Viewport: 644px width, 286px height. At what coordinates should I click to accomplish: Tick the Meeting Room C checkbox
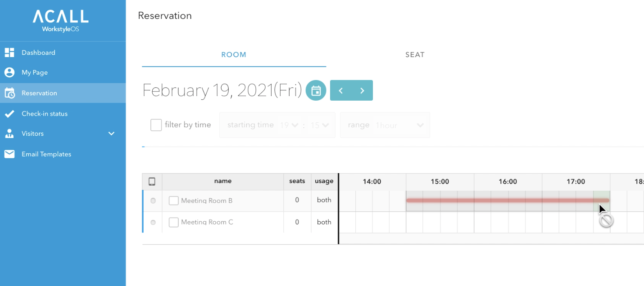174,222
